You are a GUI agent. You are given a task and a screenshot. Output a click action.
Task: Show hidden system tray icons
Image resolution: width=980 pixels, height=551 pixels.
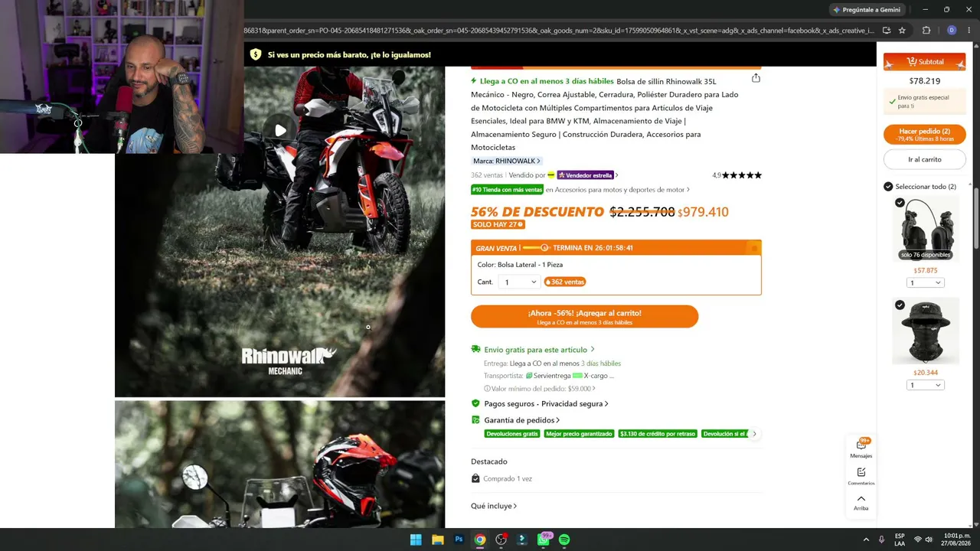point(866,540)
